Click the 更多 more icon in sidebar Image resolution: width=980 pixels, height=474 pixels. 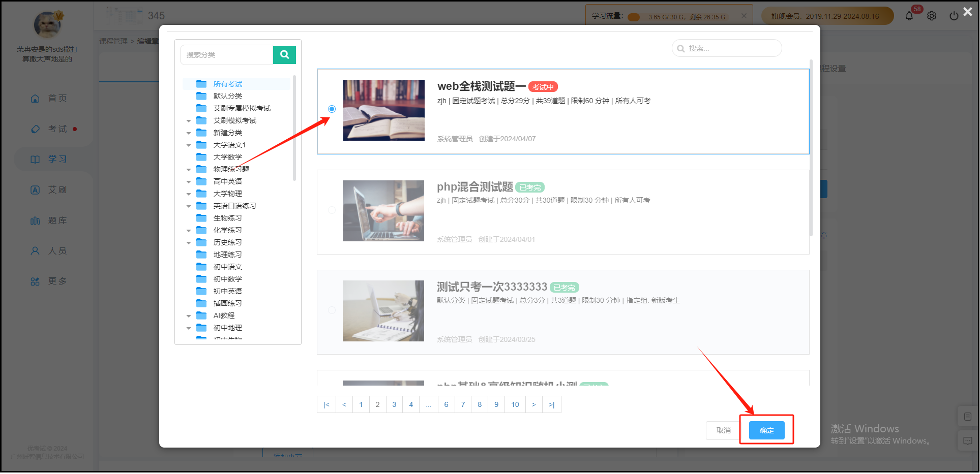(35, 281)
